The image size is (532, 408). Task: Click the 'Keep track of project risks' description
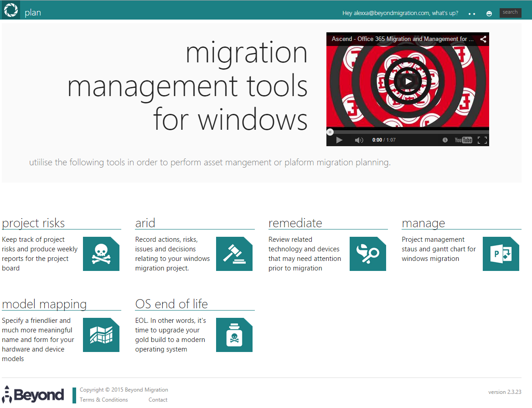click(x=40, y=254)
